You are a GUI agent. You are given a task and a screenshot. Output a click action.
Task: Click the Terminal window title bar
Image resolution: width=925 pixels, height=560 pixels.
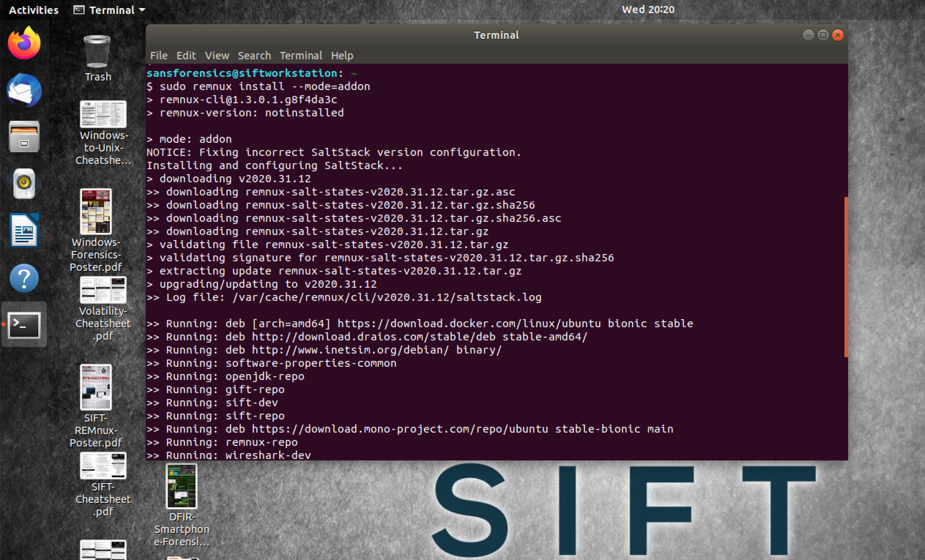click(496, 35)
